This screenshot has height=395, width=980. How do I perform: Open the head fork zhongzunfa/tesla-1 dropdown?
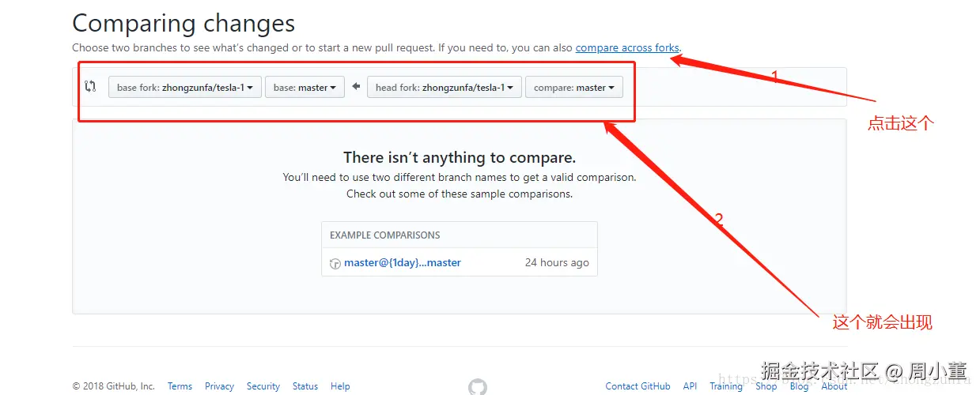coord(445,87)
